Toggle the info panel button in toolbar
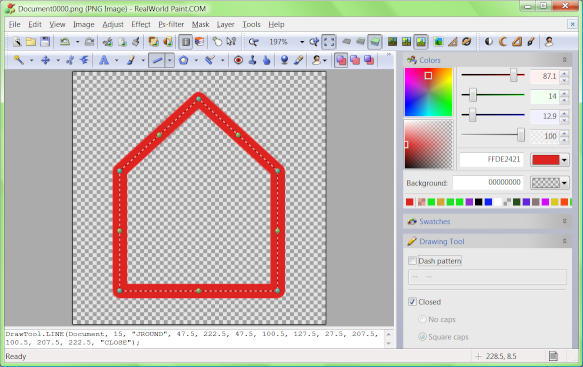 point(186,42)
